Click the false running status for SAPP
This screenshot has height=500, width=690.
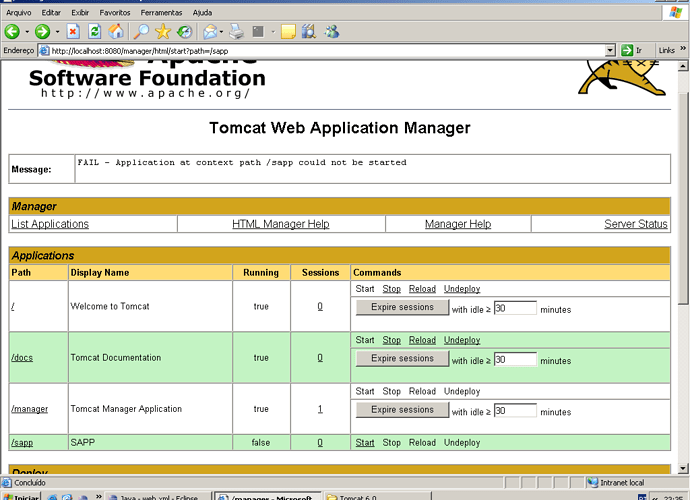tap(261, 443)
